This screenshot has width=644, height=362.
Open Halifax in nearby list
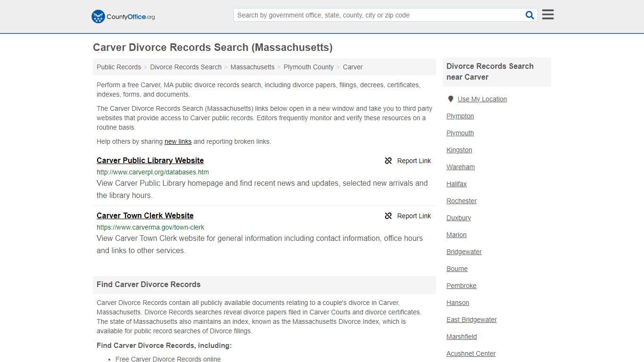click(456, 184)
